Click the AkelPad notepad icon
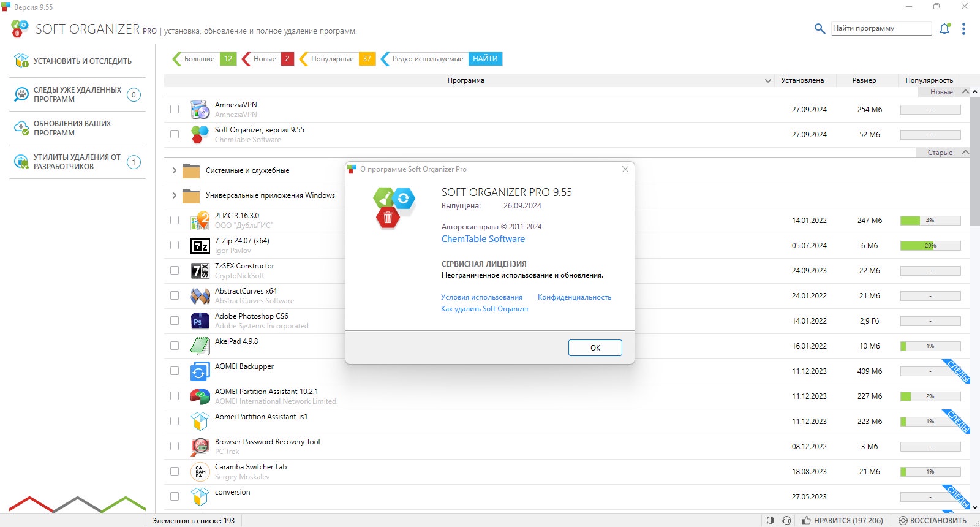The image size is (980, 527). [x=200, y=346]
